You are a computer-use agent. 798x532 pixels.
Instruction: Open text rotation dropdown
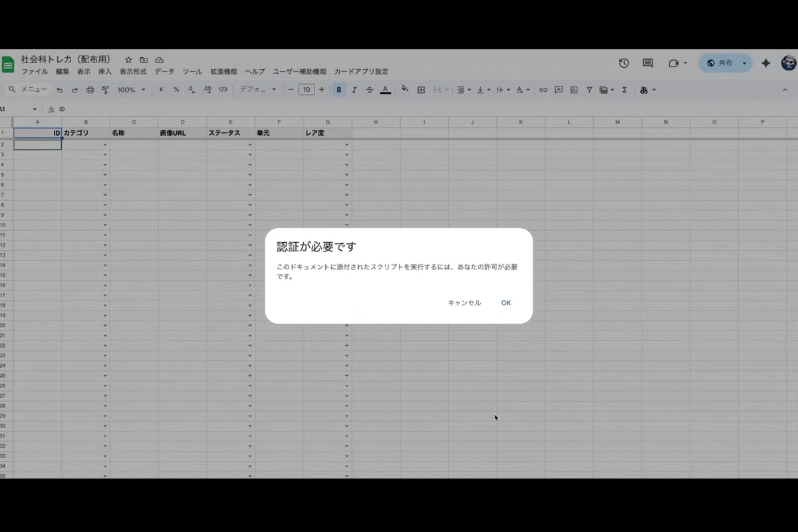[523, 90]
